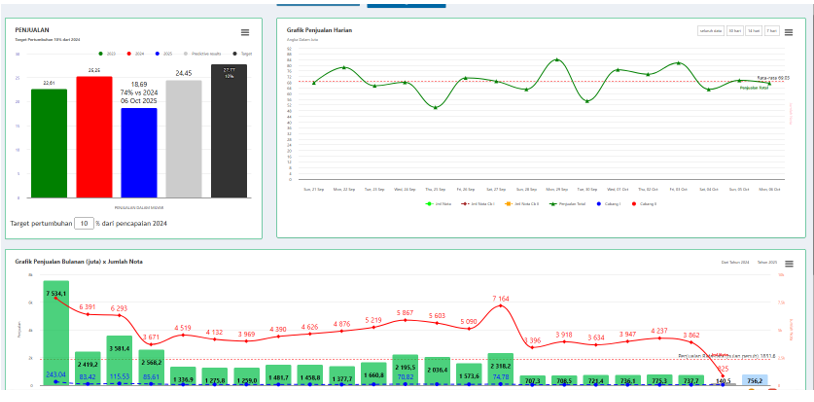The height and width of the screenshot is (402, 814).
Task: Click the red 2024 sales bar
Action: 95,136
